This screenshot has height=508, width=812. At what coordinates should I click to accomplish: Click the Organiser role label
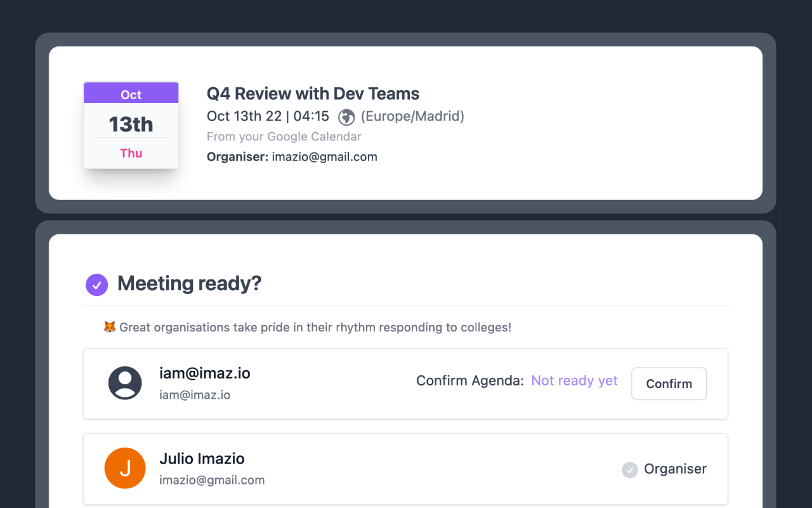676,469
